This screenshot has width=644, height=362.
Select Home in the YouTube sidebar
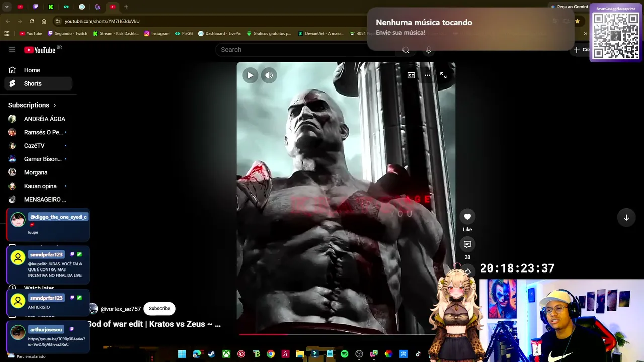point(38,70)
